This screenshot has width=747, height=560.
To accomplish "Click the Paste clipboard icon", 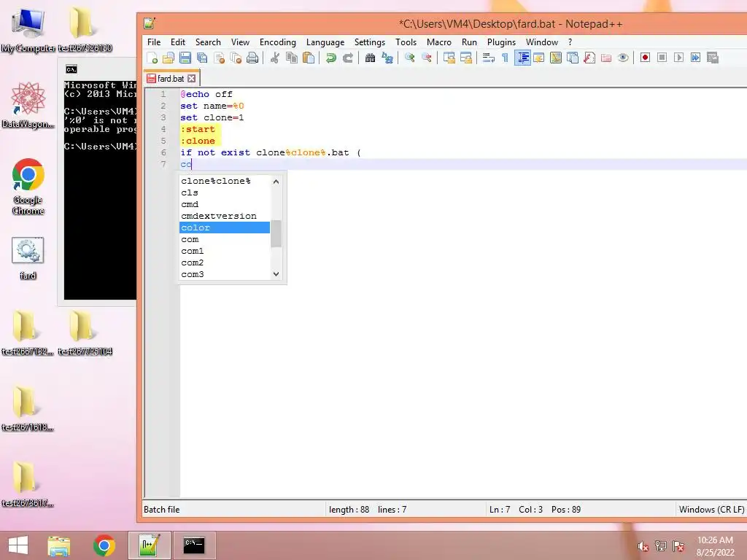I will point(309,58).
